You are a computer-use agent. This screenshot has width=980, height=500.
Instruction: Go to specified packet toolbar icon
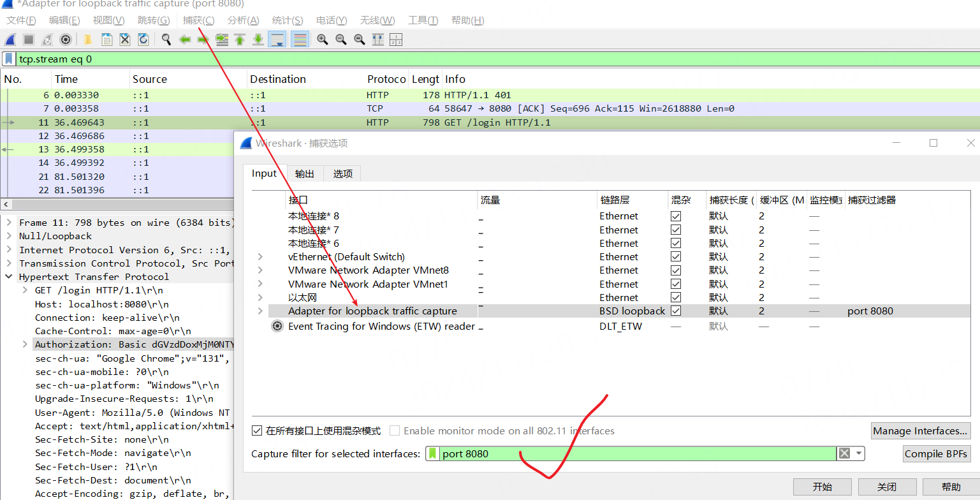click(222, 40)
